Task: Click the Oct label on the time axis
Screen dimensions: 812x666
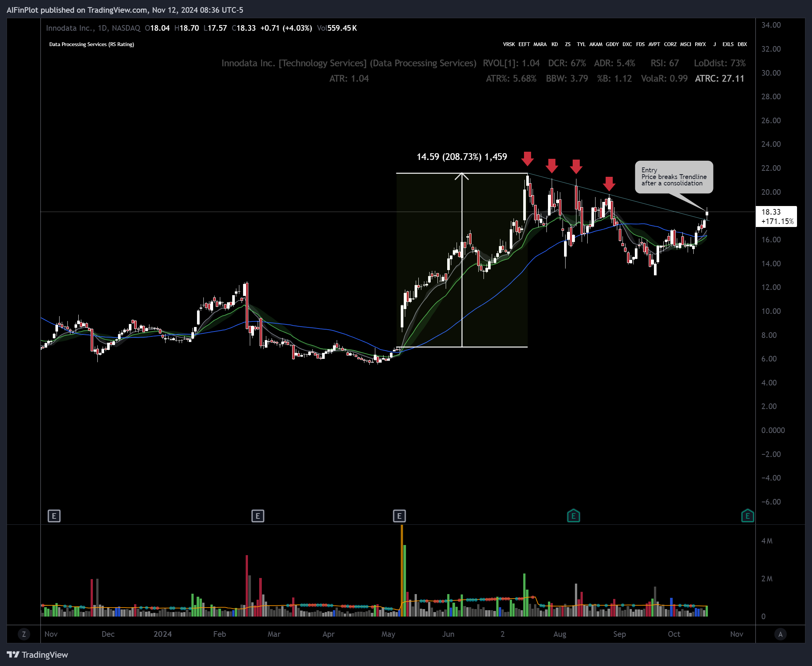Action: [x=674, y=634]
